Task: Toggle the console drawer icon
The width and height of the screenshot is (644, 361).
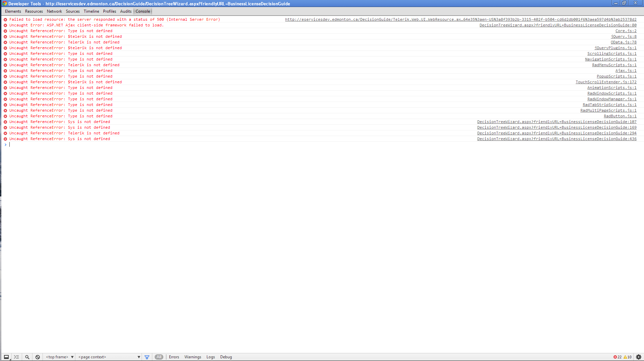Action: tap(16, 357)
